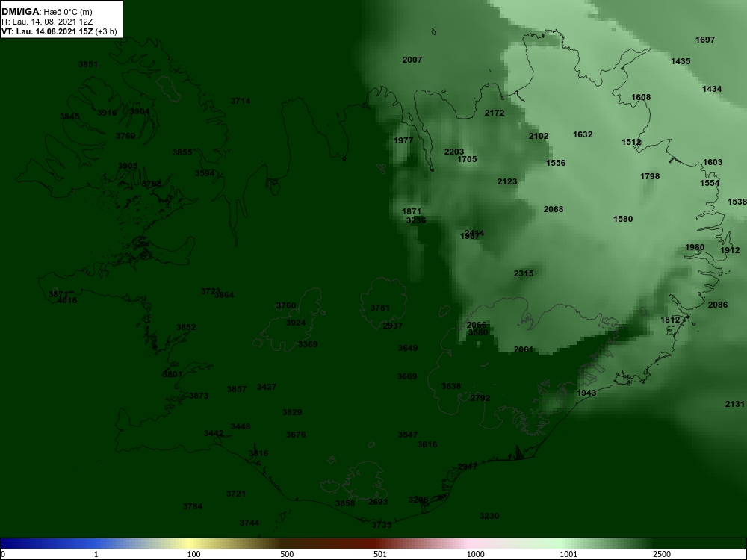Select the value 3669
The image size is (747, 560).
click(407, 376)
